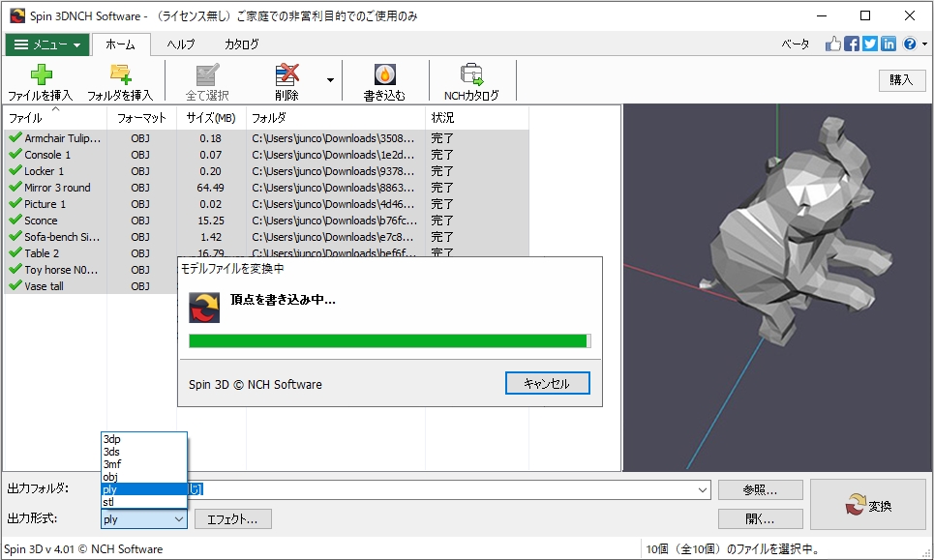Image resolution: width=934 pixels, height=560 pixels.
Task: Click the 全て選択 (select all) toolbar icon
Action: [207, 75]
